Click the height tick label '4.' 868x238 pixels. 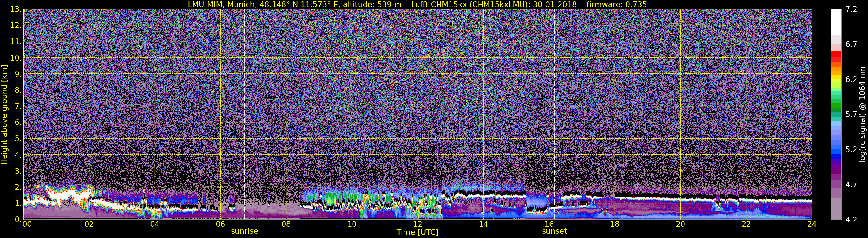(x=18, y=155)
